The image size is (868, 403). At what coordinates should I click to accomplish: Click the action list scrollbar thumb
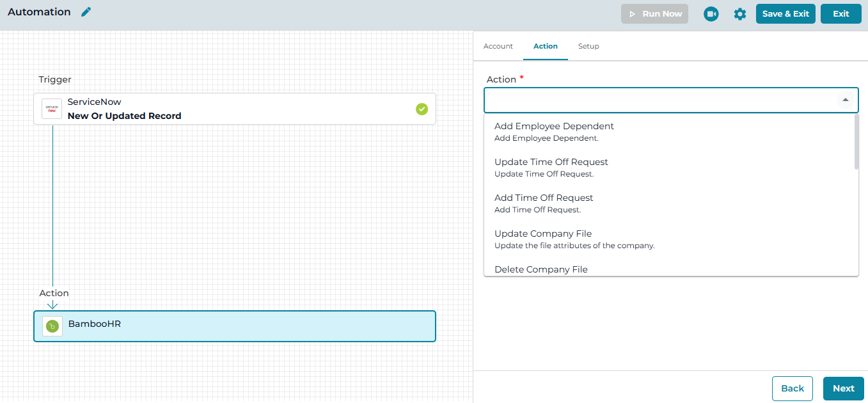(856, 142)
